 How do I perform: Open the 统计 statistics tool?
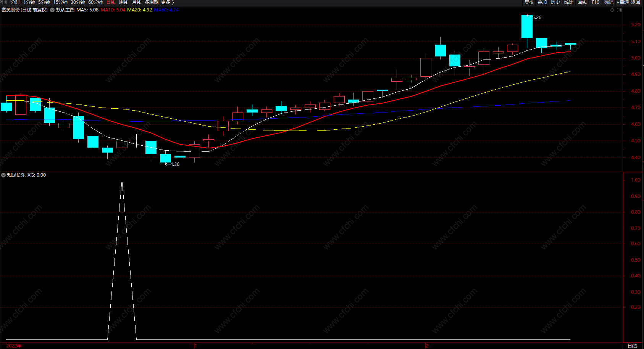point(569,2)
